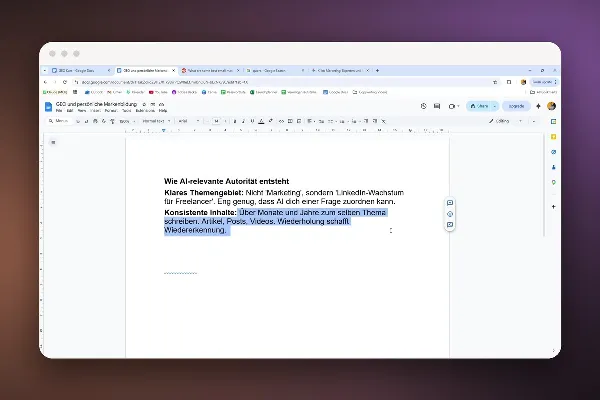Click the insert link icon
This screenshot has height=400, width=600.
(x=281, y=121)
